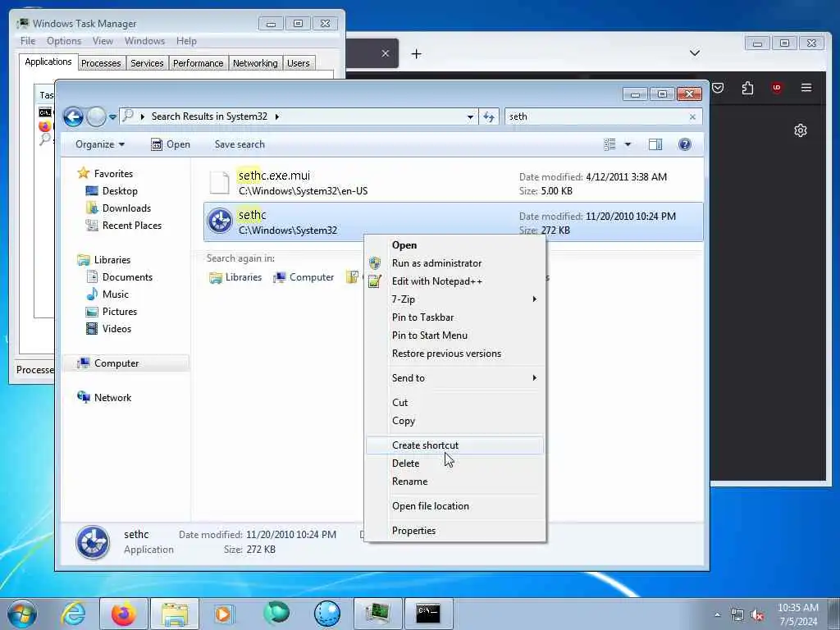
Task: Click the Windows Start orb
Action: coord(22,614)
